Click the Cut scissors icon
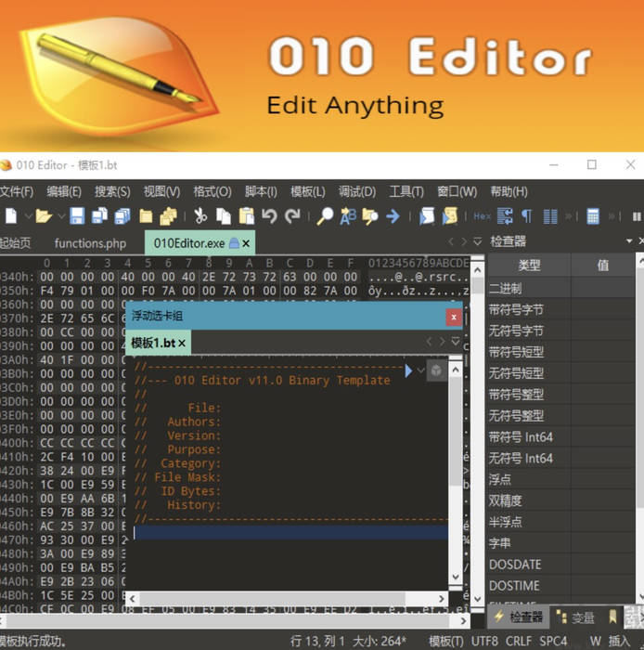The height and width of the screenshot is (650, 644). click(200, 216)
